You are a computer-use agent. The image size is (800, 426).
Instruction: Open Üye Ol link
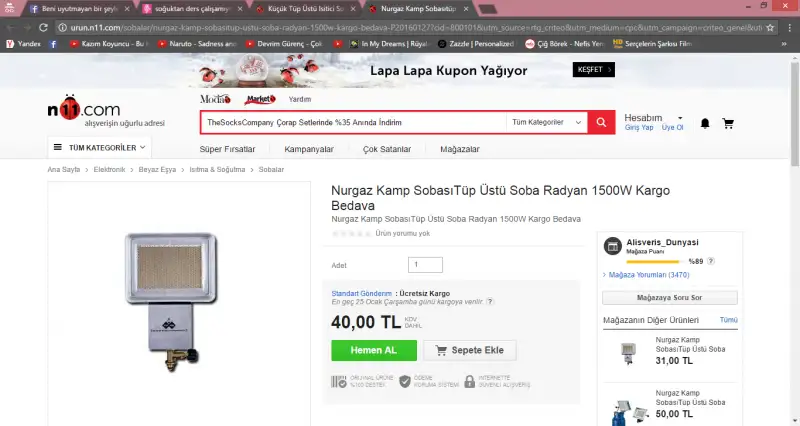point(672,128)
